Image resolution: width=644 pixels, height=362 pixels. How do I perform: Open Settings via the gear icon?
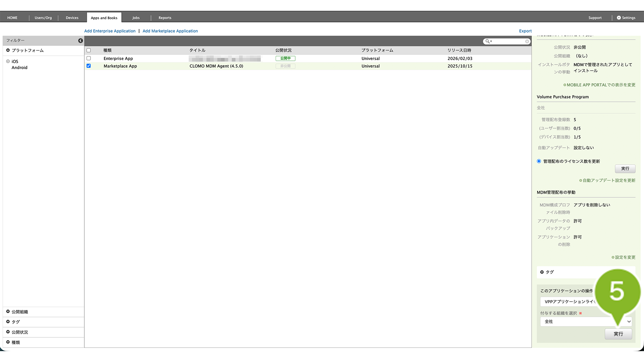[619, 18]
